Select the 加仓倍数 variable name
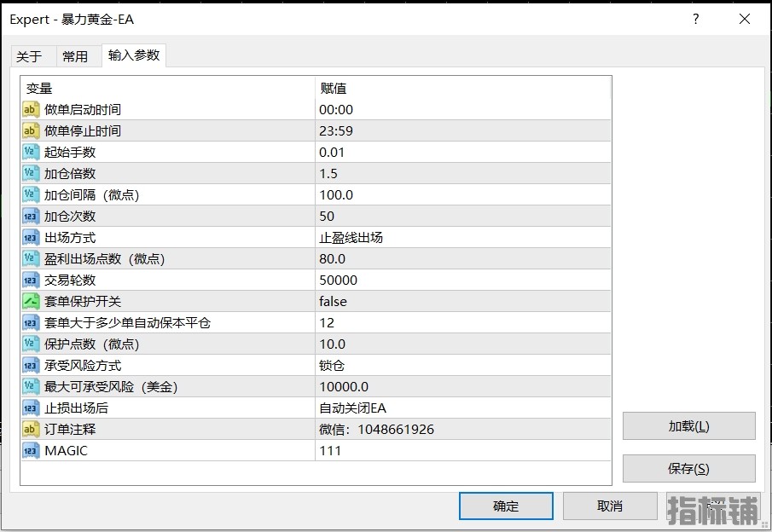Image resolution: width=772 pixels, height=532 pixels. point(70,174)
